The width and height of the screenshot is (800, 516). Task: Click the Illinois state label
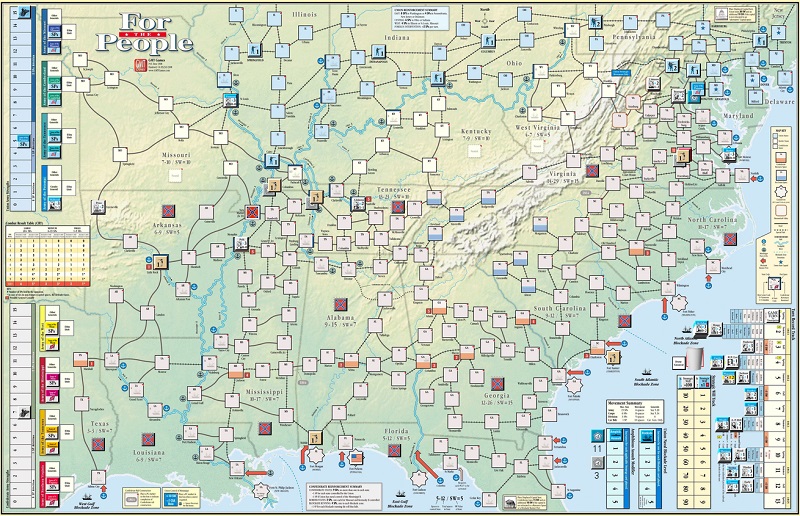305,15
